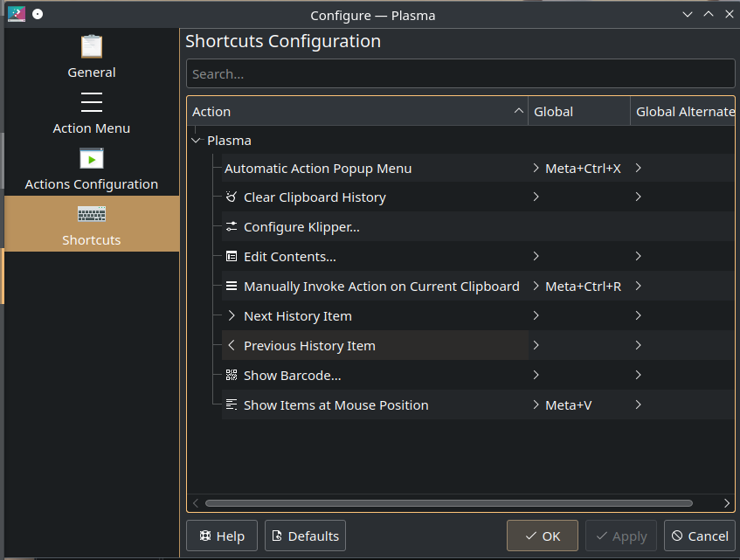740x560 pixels.
Task: Click the Clear Clipboard History icon
Action: coord(232,197)
